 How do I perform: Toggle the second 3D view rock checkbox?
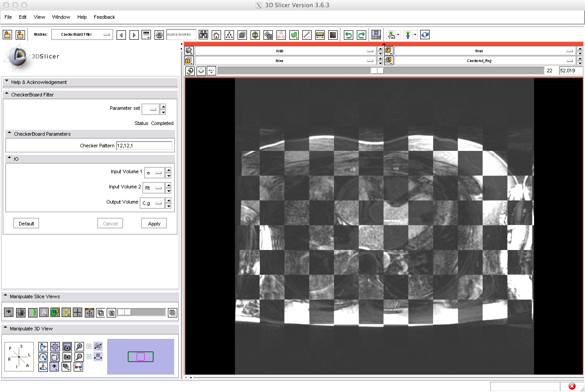pyautogui.click(x=89, y=356)
